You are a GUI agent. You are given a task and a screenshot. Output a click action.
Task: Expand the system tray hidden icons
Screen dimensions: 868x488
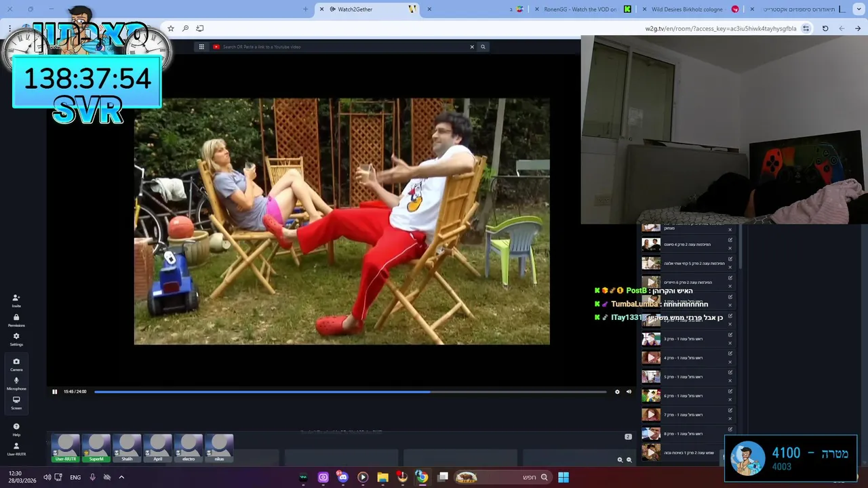point(121,477)
